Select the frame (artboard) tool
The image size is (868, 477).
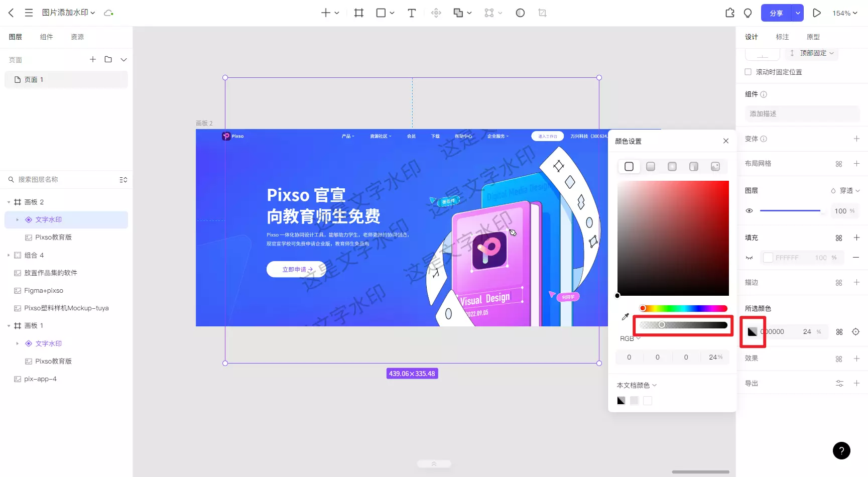(x=358, y=13)
